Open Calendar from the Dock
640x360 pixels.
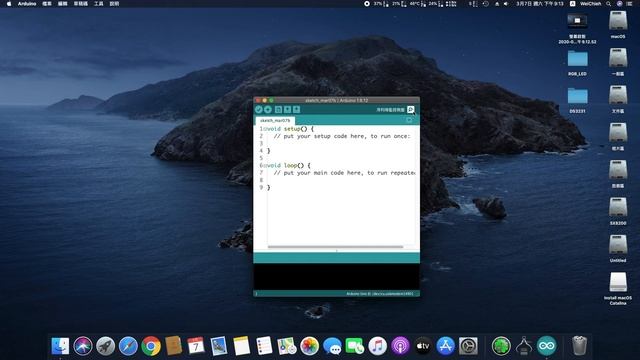click(x=196, y=346)
